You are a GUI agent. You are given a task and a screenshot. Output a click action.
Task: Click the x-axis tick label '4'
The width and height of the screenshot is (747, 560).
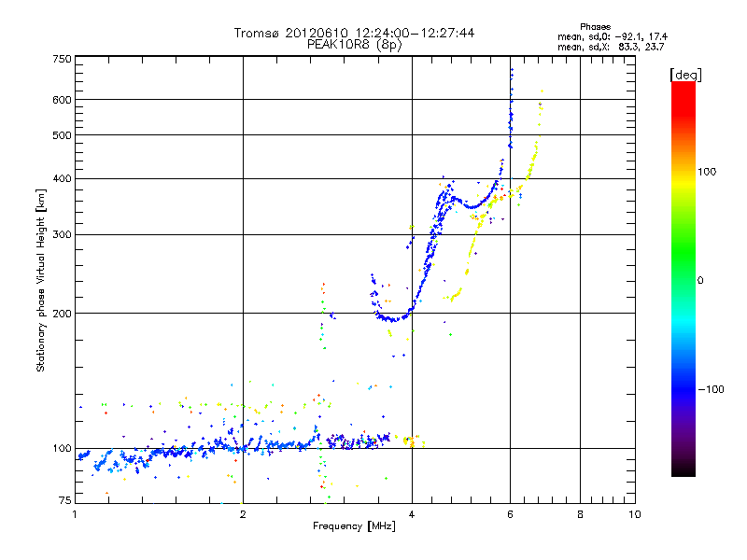(412, 514)
